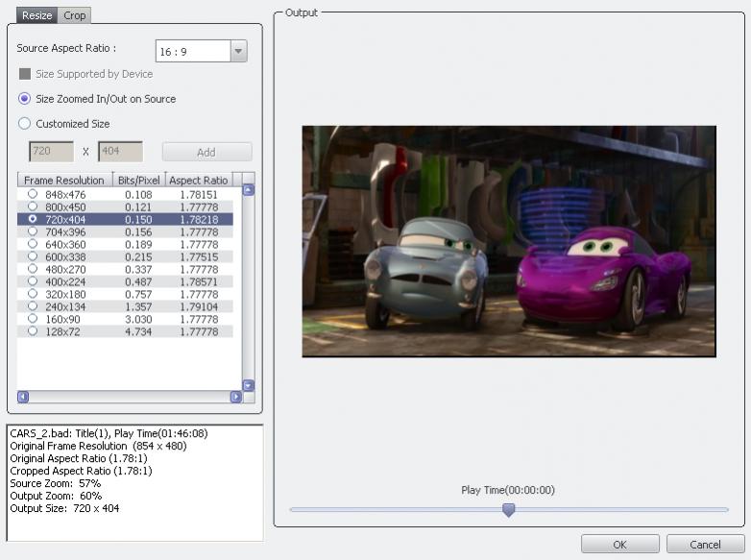The image size is (751, 560).
Task: Click the 'Cropped Aspect Ratio (1.78:1)' line
Action: point(81,471)
